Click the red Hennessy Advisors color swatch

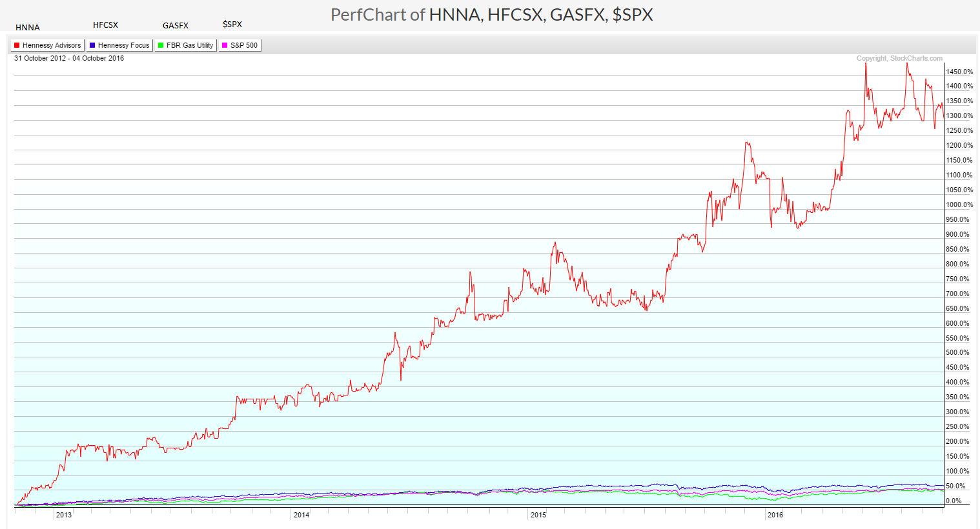[15, 45]
